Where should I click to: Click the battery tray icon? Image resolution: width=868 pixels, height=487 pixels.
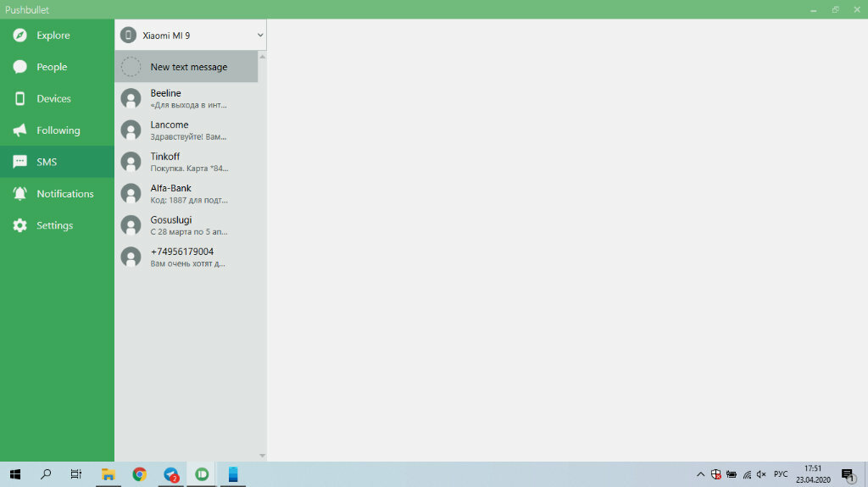point(732,474)
